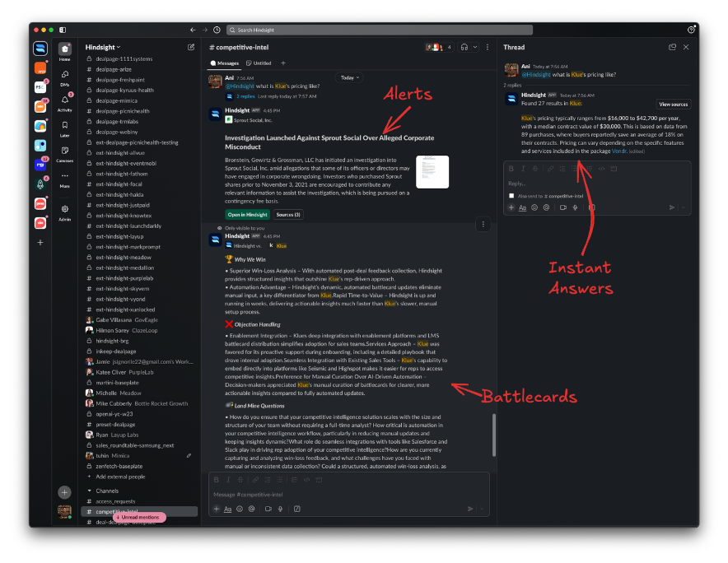Screen dimensions: 728x563
Task: Open the Activity bell icon
Action: [64, 103]
